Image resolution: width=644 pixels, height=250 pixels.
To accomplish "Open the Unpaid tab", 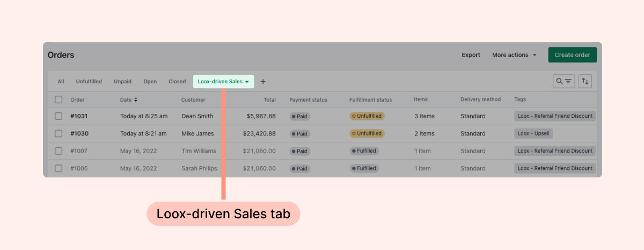I will [122, 82].
